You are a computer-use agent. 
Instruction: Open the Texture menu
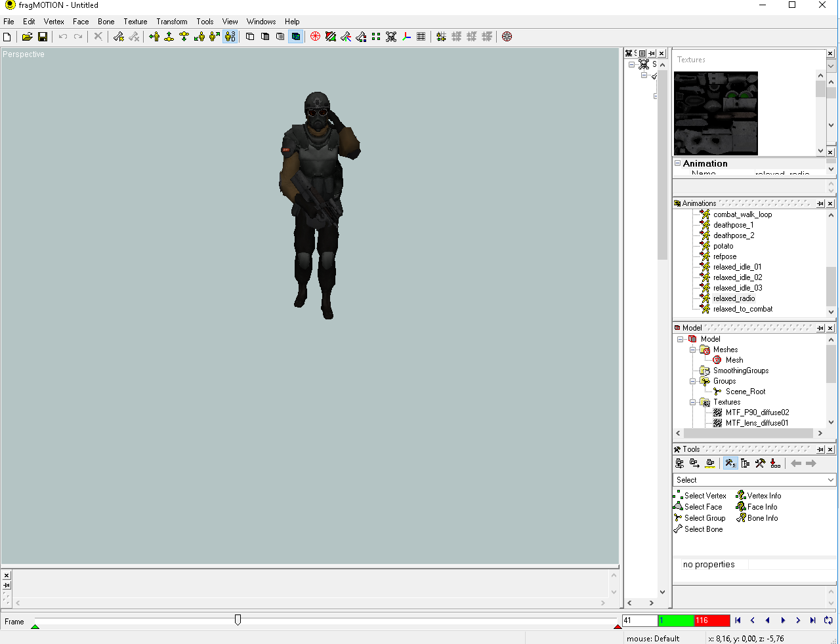135,22
